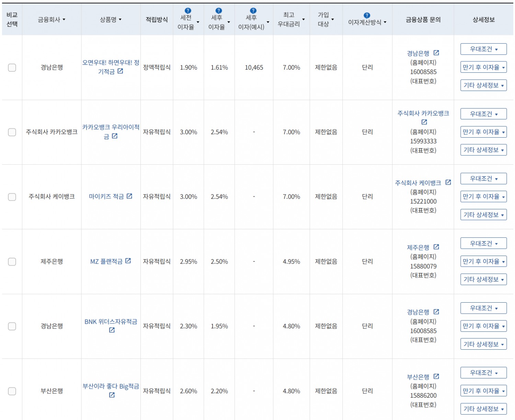Open MZ 플랜적금 product link
The image size is (515, 420).
tap(106, 261)
